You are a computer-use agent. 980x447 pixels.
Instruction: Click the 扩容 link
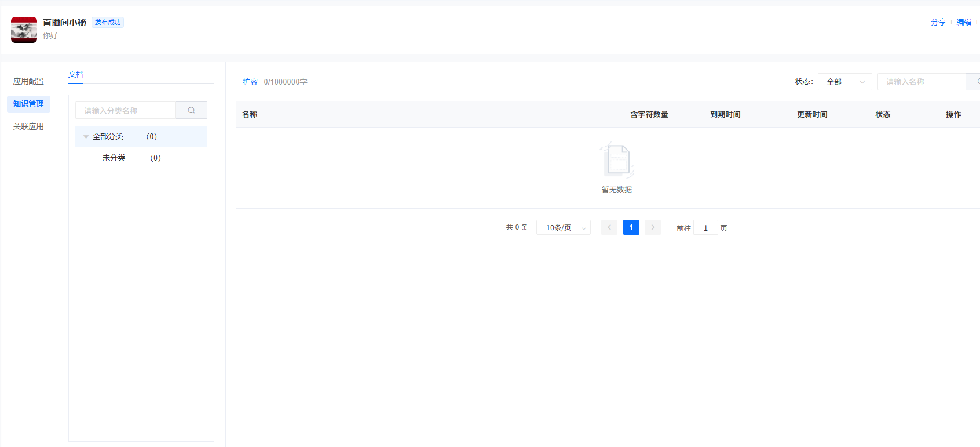tap(250, 82)
